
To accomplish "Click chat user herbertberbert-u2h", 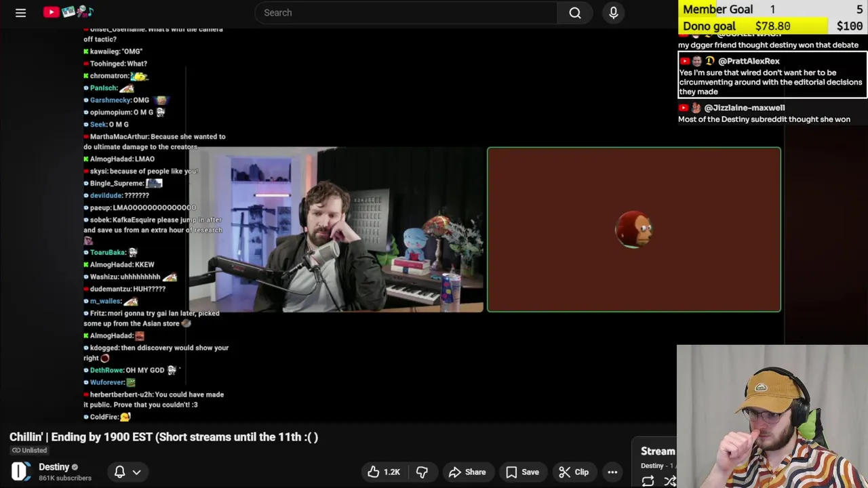I will point(121,395).
